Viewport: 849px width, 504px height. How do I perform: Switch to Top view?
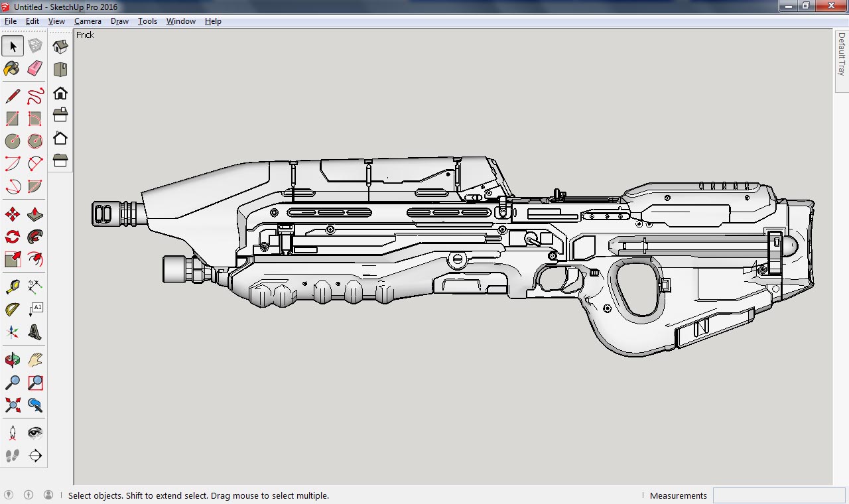pos(60,70)
